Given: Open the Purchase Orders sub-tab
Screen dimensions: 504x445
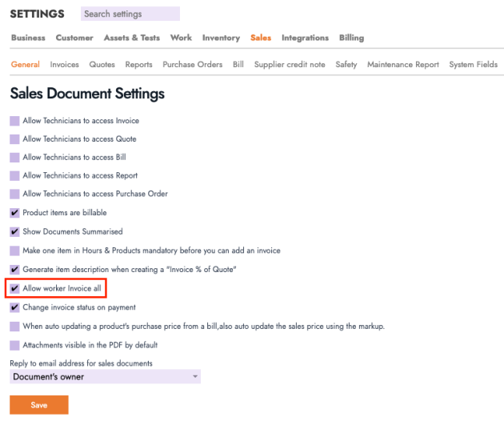Looking at the screenshot, I should tap(192, 65).
